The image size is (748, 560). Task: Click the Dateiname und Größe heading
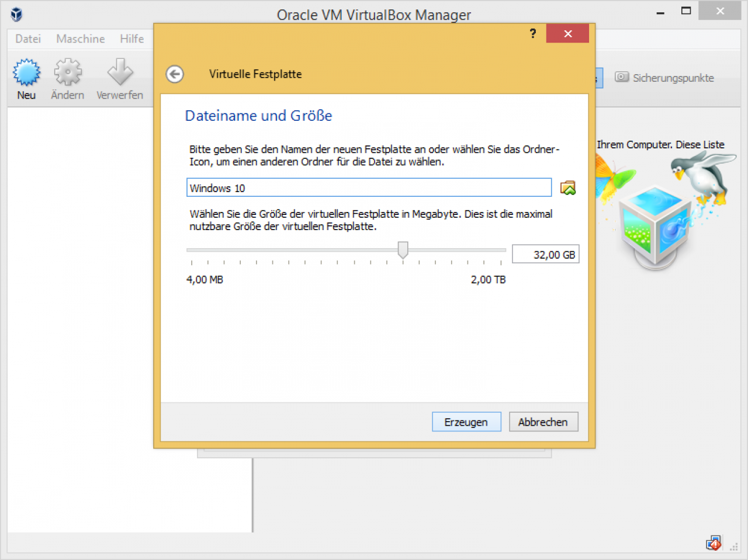tap(258, 116)
